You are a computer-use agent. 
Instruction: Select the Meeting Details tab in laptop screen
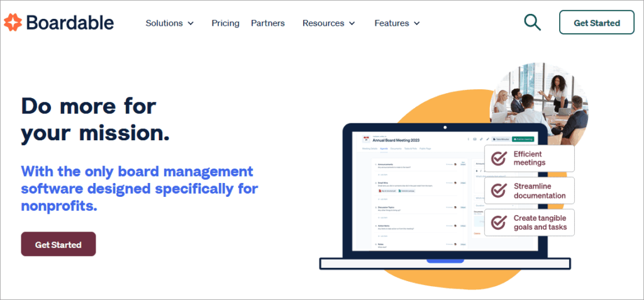(x=370, y=148)
